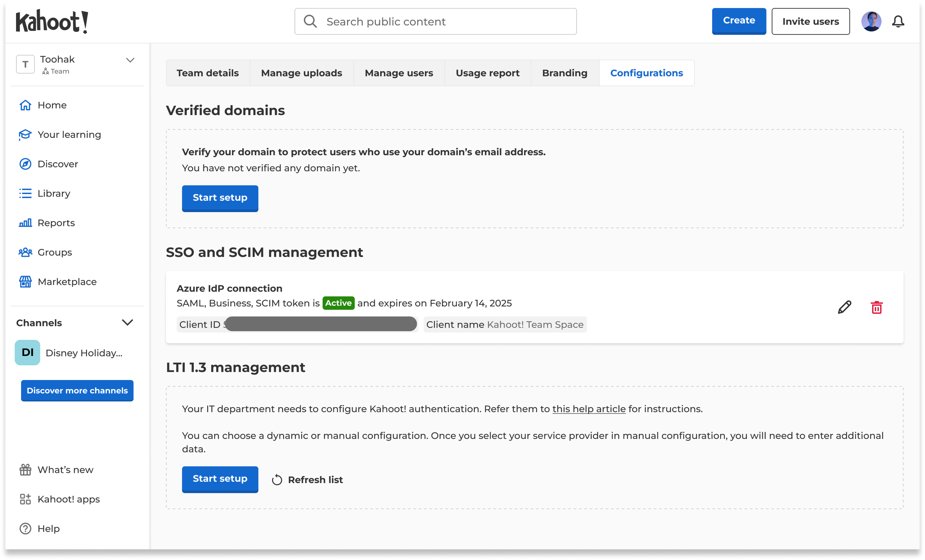Click the Library list icon
The height and width of the screenshot is (560, 925).
(25, 193)
